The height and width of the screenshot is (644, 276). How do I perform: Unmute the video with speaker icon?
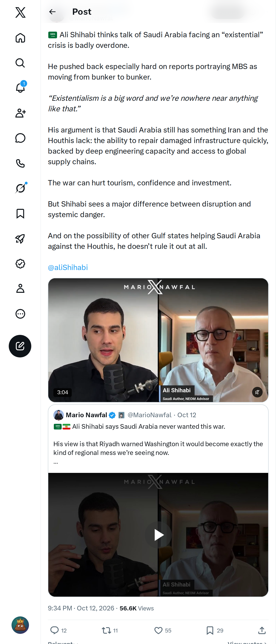pos(257,392)
